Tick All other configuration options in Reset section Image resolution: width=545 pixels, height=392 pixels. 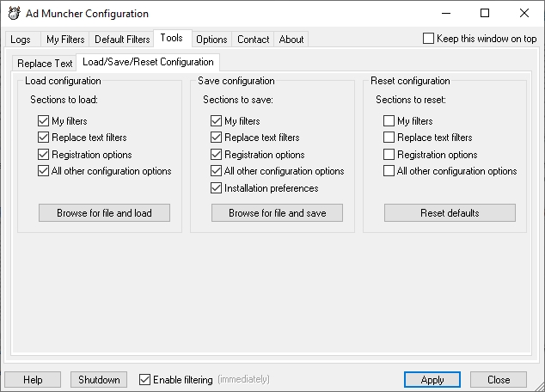(x=389, y=171)
